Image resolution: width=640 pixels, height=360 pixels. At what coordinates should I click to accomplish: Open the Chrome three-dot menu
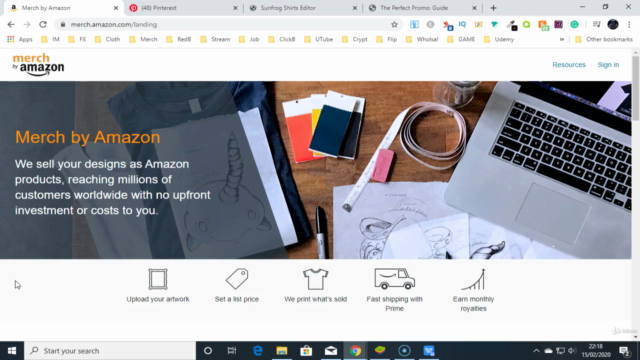coord(629,24)
